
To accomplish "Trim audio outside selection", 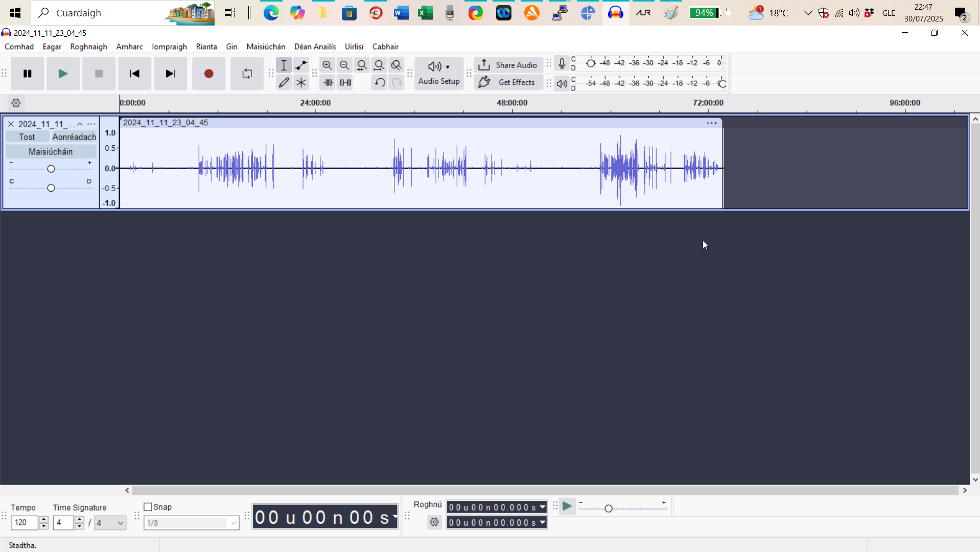I will 328,82.
